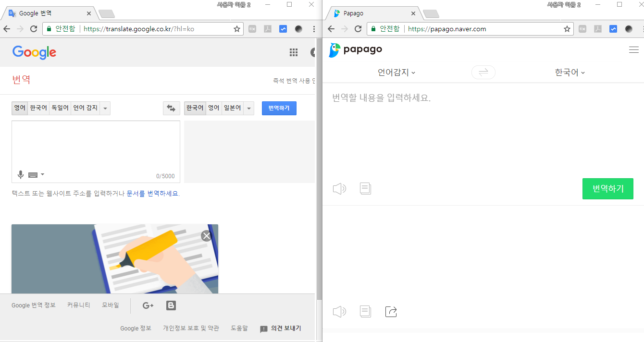
Task: Expand the keyboard input method arrow in Google Translate
Action: click(x=42, y=174)
